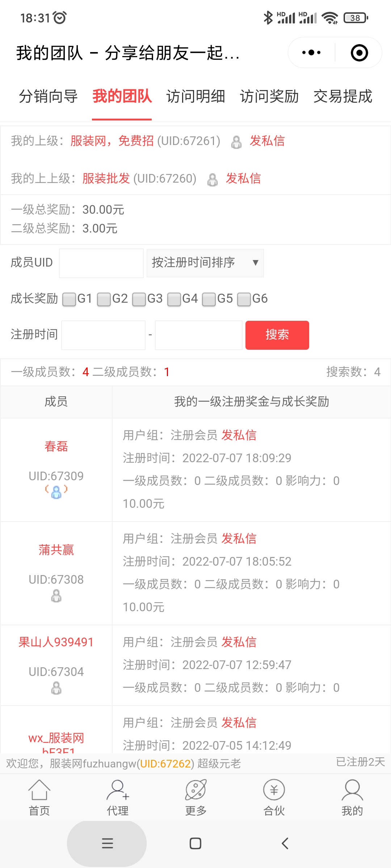Switch to the 交易提成 tab
391x868 pixels.
(x=342, y=96)
